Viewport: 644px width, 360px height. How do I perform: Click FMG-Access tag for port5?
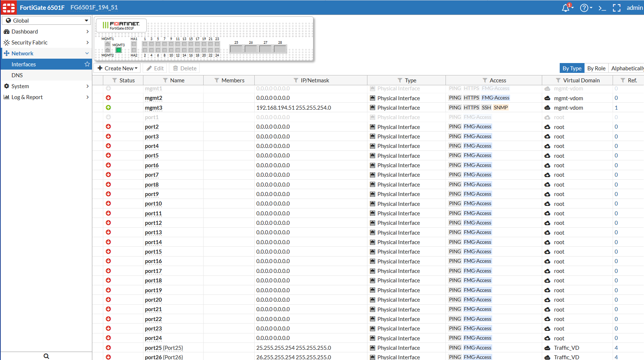point(478,155)
